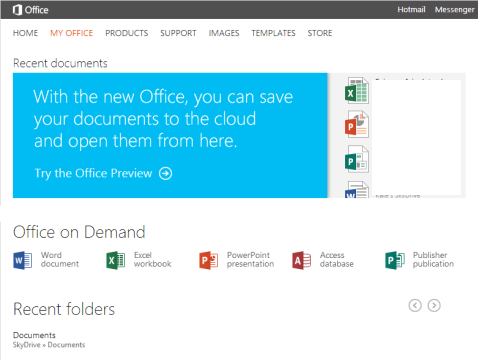Click the Publisher icon under Office on Demand
The height and width of the screenshot is (360, 478).
395,260
